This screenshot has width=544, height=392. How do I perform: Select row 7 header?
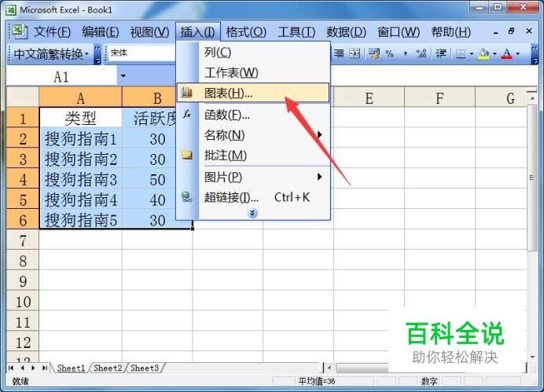23,240
